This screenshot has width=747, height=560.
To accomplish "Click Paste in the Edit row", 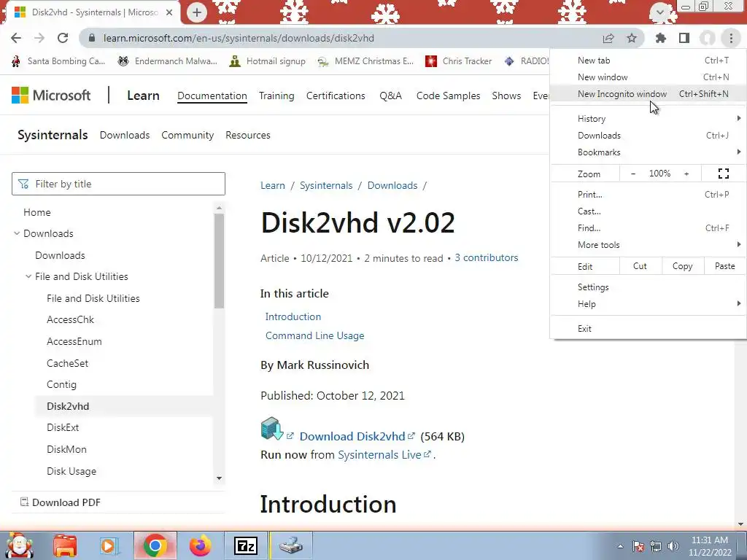I will coord(724,266).
